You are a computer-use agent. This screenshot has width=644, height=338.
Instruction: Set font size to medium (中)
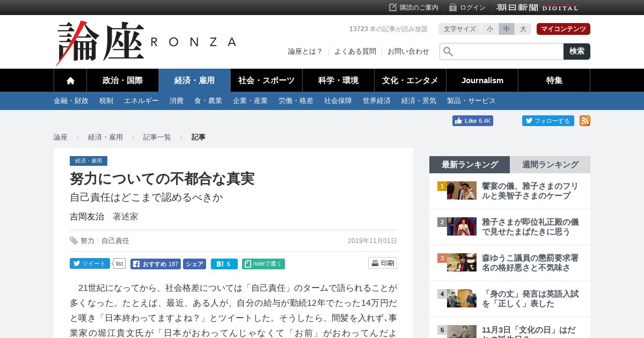[x=507, y=29]
